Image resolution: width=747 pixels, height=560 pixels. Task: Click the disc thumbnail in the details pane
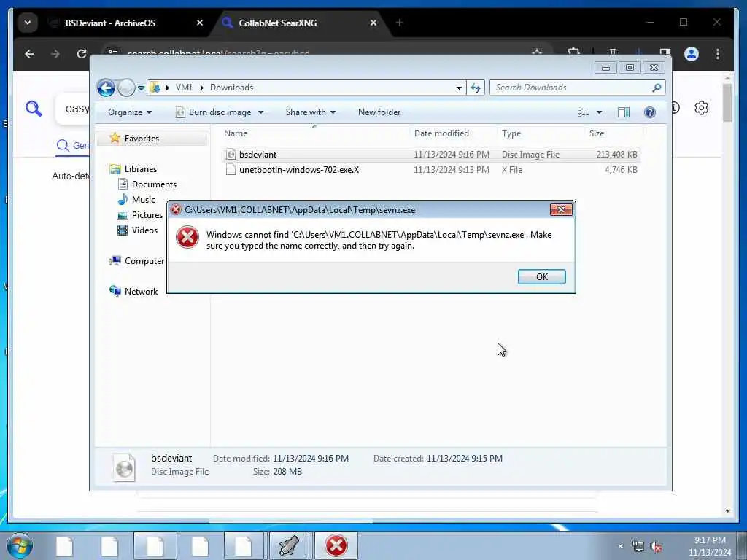click(124, 468)
